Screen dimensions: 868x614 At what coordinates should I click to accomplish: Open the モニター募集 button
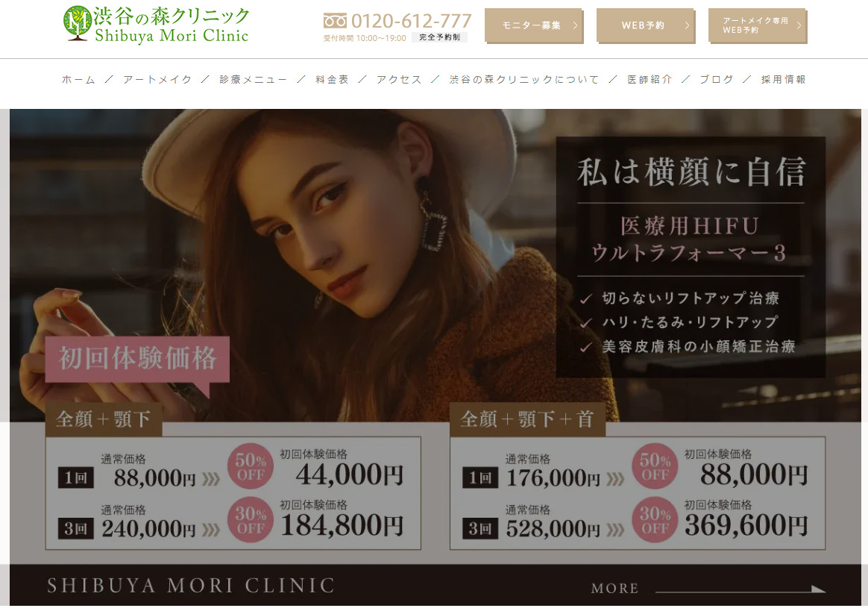(534, 25)
